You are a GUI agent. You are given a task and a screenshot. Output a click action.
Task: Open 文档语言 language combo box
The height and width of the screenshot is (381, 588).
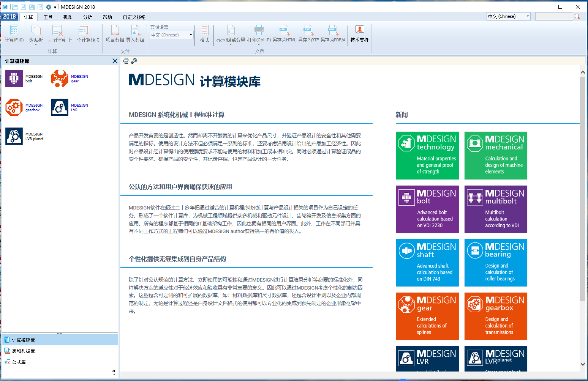pyautogui.click(x=172, y=35)
